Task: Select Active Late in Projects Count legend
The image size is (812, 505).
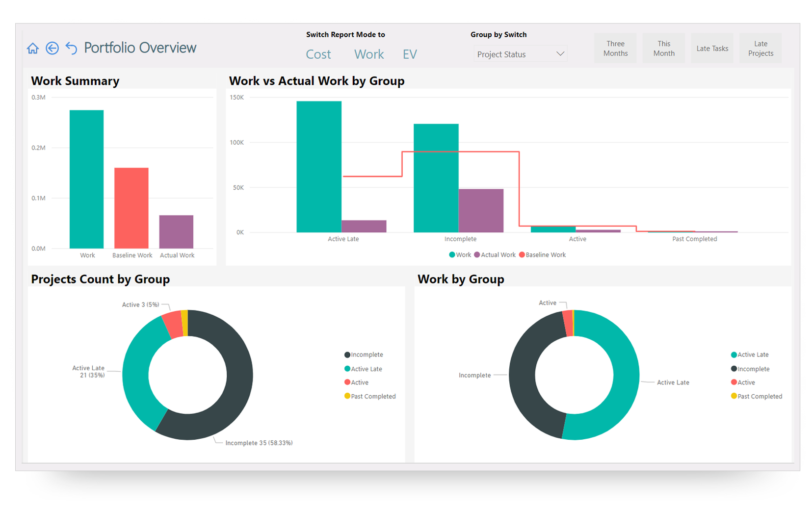Action: pos(363,369)
